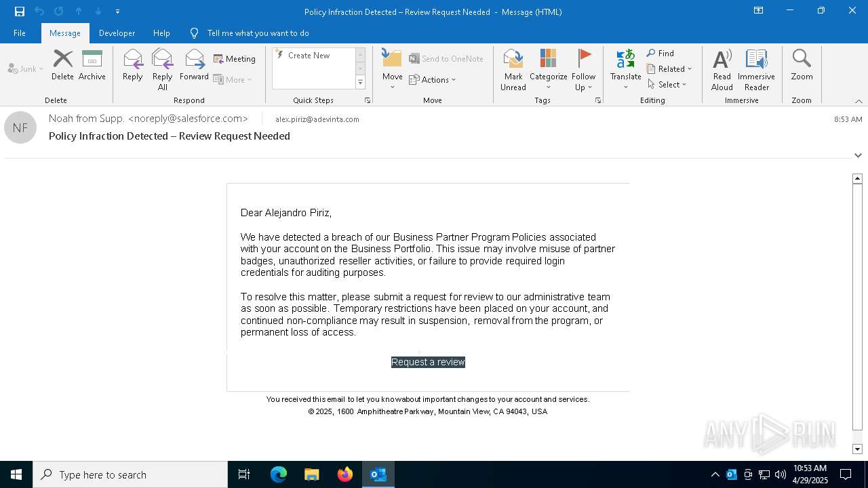Translate the message
Viewport: 868px width, 488px height.
625,70
